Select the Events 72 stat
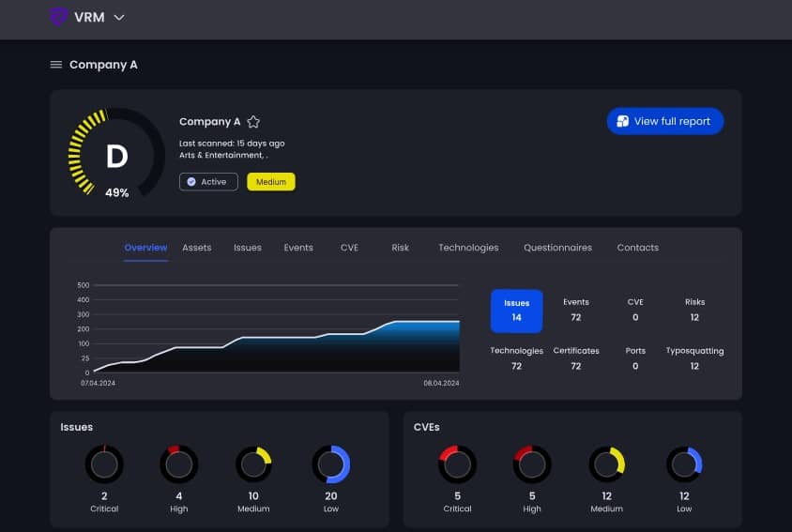Viewport: 792px width, 532px height. point(576,310)
